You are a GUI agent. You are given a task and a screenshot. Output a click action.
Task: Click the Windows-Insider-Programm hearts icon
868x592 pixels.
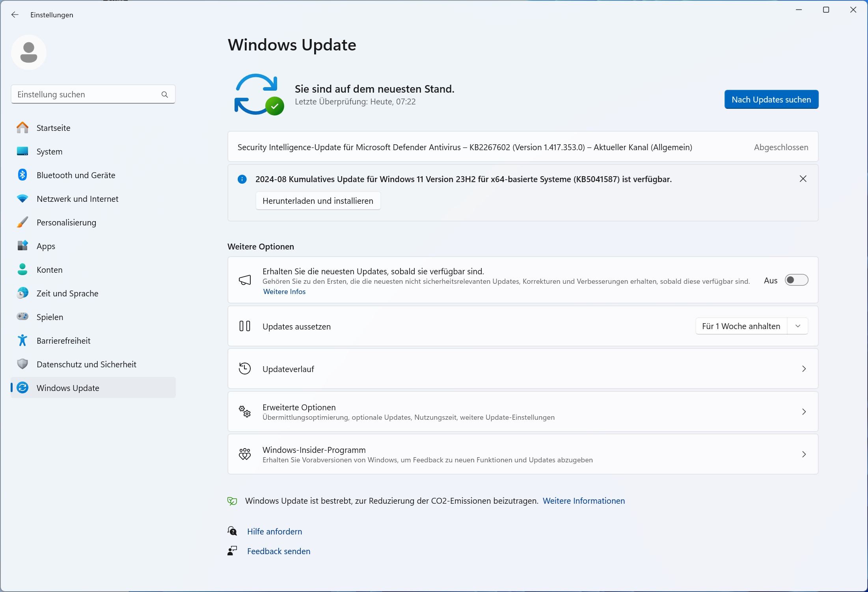click(x=245, y=454)
